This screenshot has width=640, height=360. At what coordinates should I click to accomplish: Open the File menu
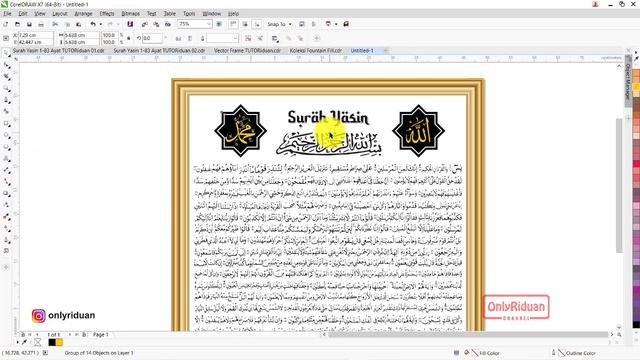point(7,13)
